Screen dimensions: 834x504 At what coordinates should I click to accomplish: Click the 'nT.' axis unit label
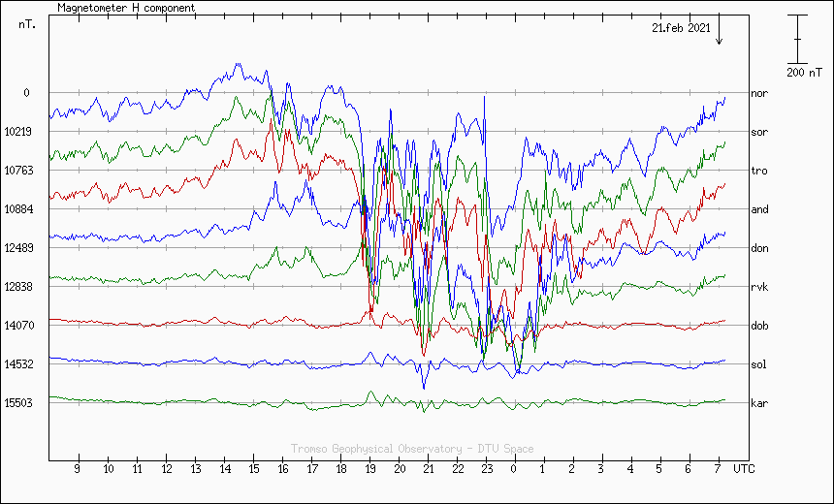click(27, 24)
